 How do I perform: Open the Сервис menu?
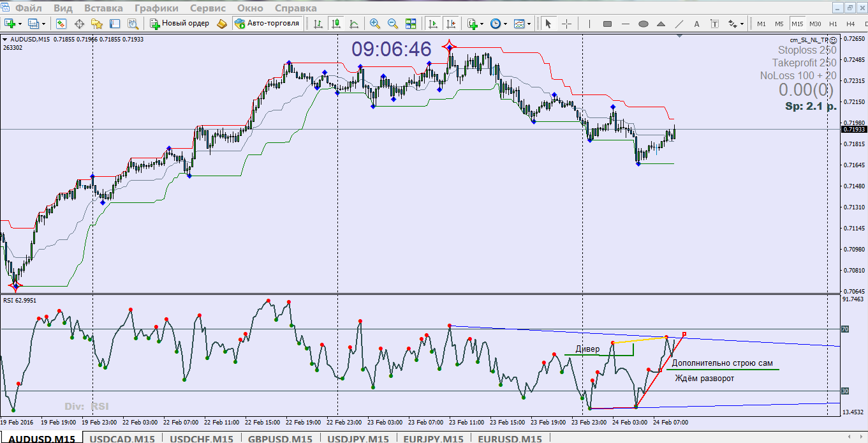click(x=208, y=8)
